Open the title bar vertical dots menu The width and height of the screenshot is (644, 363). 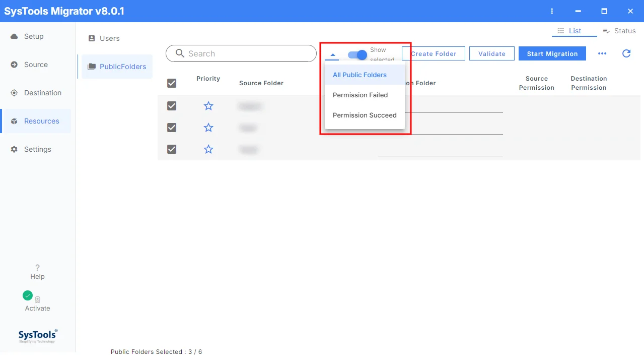(x=552, y=11)
